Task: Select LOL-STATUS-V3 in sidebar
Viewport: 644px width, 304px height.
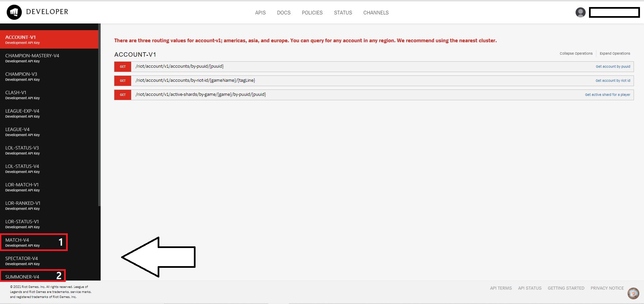Action: [49, 150]
